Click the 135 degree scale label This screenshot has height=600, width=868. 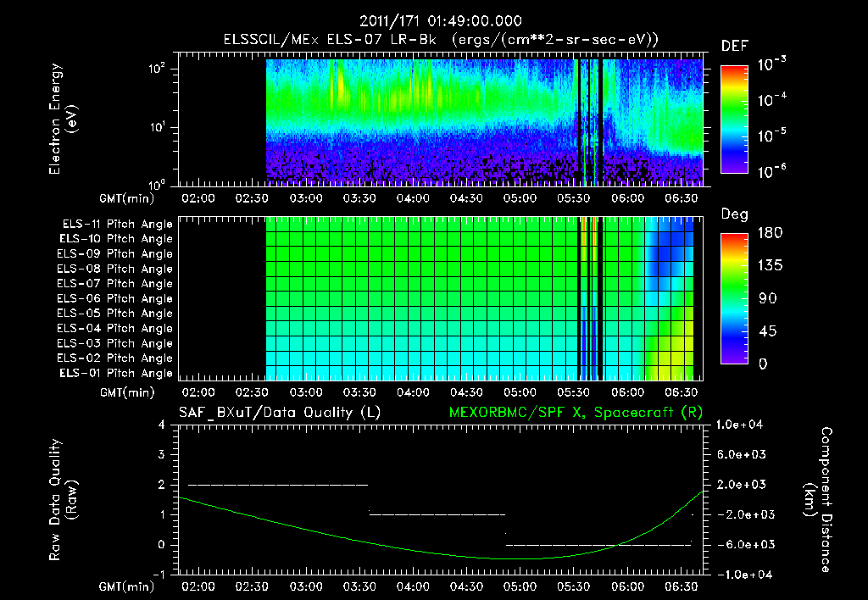770,266
